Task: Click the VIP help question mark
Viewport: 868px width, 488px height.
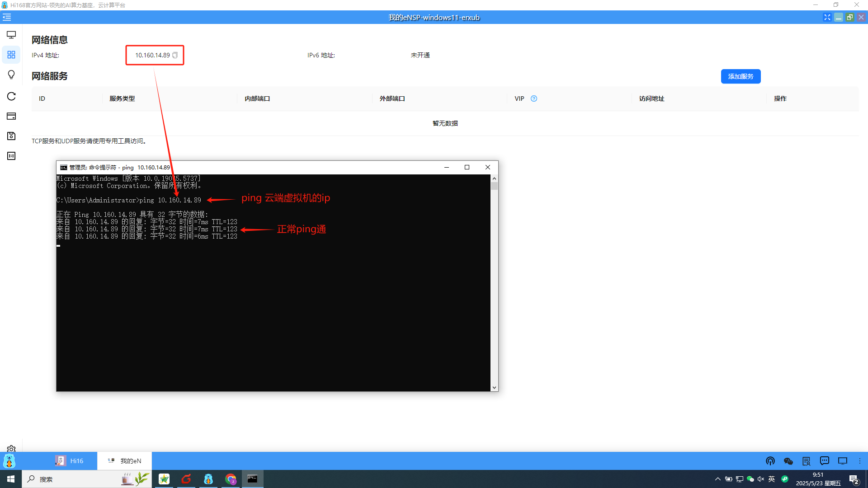Action: 534,99
